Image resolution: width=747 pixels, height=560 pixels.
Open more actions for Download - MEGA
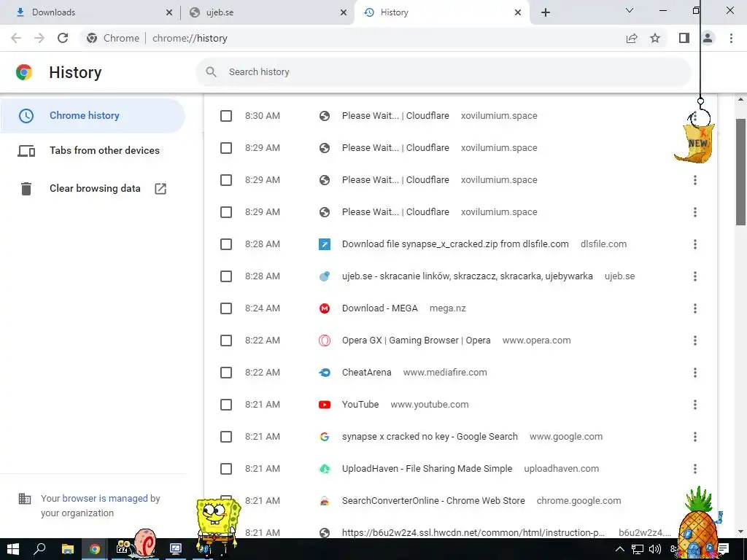[695, 308]
